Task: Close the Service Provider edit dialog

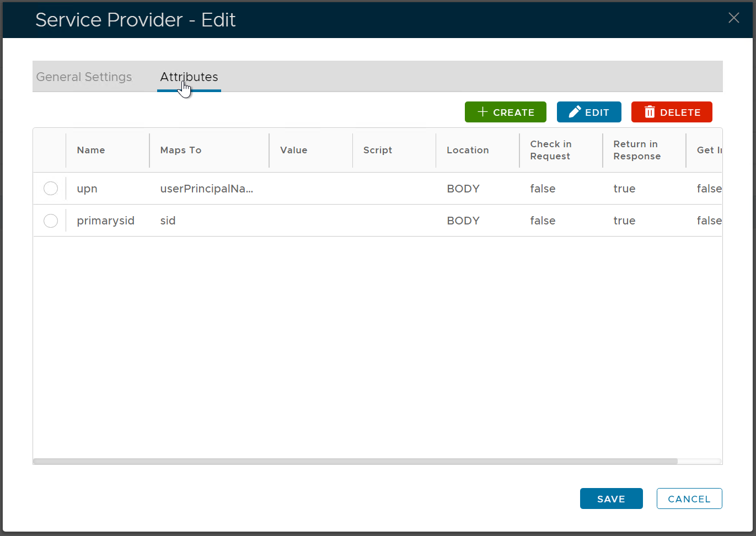Action: (x=733, y=18)
